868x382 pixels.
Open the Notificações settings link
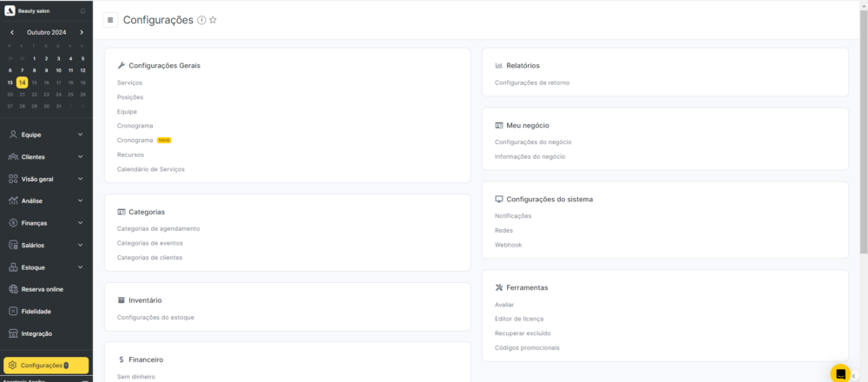point(513,215)
